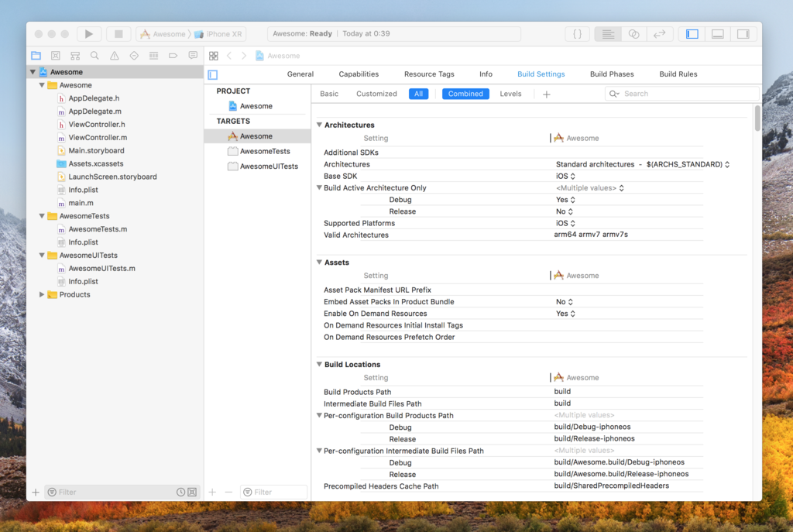Show recently modified files filter

(x=180, y=492)
